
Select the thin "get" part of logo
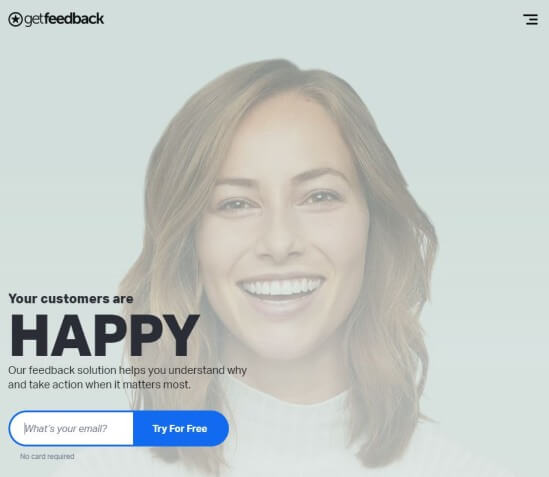[34, 20]
